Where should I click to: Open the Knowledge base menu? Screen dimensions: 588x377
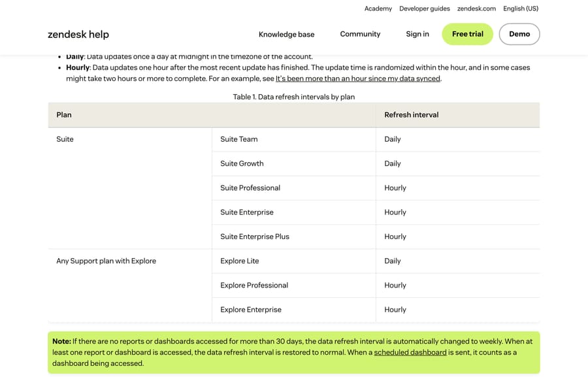[287, 34]
